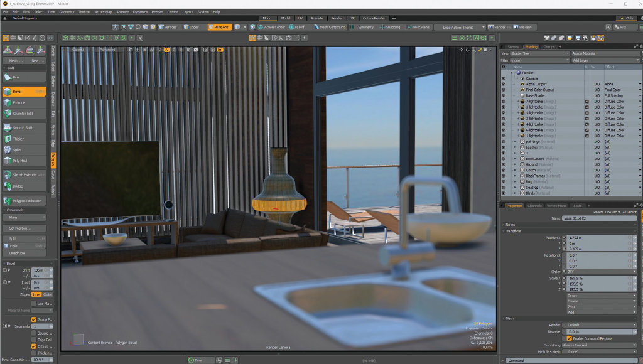Hide the Base Shader layer
This screenshot has width=643, height=364.
[x=504, y=95]
